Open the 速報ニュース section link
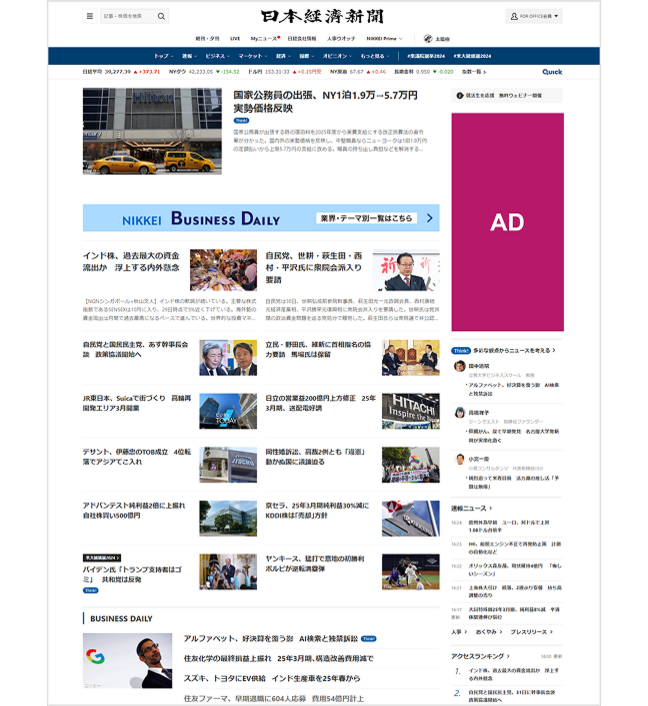Screen dimensions: 648x706 click(471, 508)
